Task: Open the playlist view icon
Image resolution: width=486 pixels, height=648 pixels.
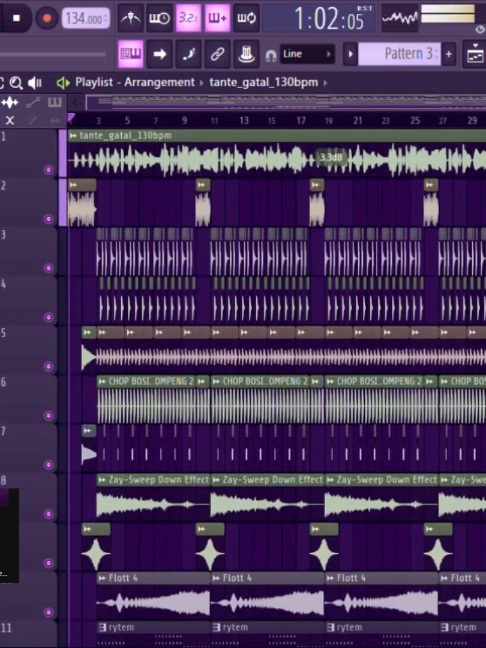Action: pyautogui.click(x=131, y=54)
